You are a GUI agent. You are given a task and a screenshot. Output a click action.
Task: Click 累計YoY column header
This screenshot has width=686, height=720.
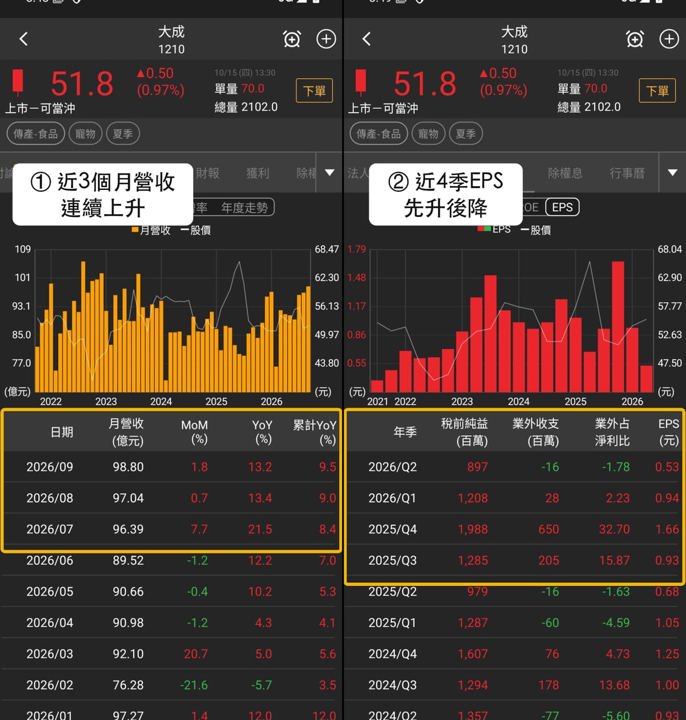315,432
